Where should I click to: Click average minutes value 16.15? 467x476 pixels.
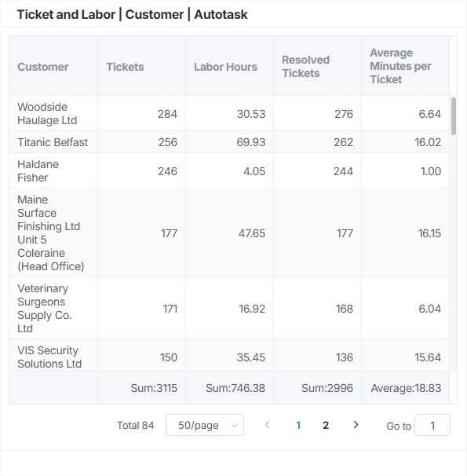point(429,233)
